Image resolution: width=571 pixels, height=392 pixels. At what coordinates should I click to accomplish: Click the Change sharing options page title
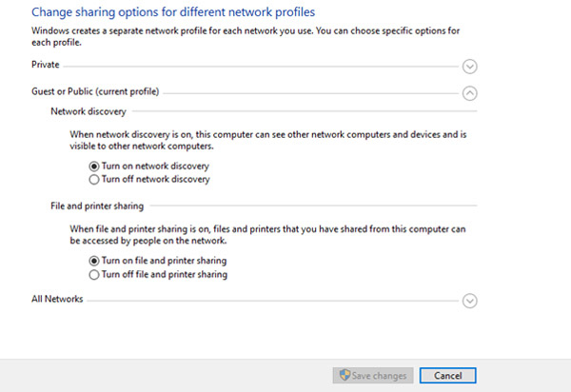pyautogui.click(x=173, y=12)
